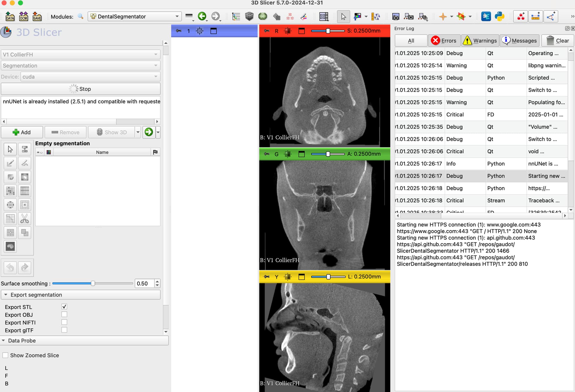Image resolution: width=575 pixels, height=392 pixels.
Task: Enable Show Zoomed Slice
Action: (5, 355)
